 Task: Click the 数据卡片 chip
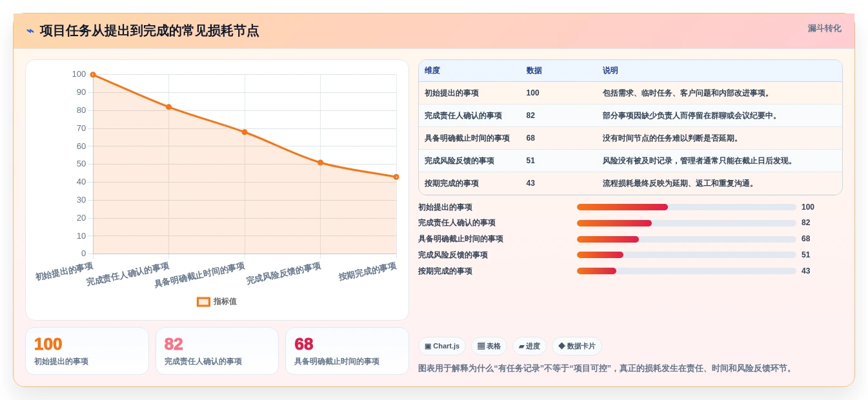coord(577,346)
